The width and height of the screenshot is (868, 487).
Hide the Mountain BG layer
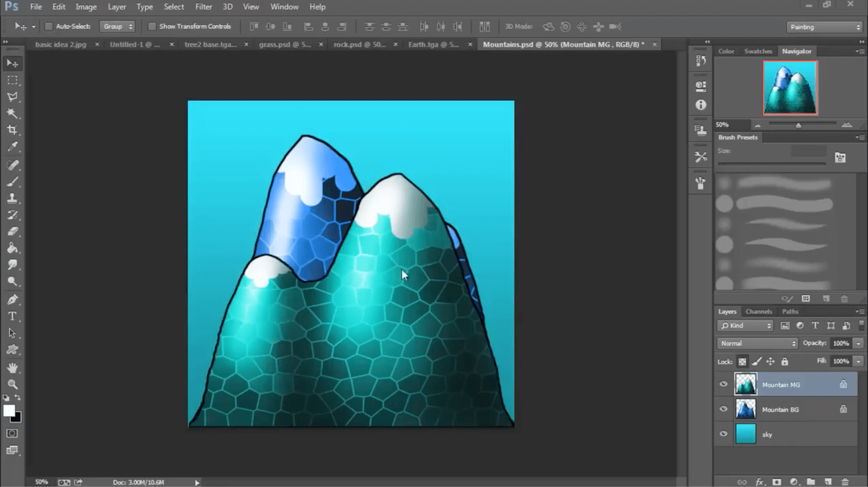(x=723, y=409)
